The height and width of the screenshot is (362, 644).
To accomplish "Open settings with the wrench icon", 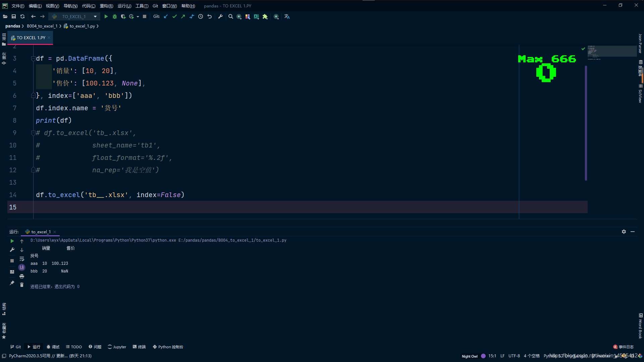I will point(220,16).
